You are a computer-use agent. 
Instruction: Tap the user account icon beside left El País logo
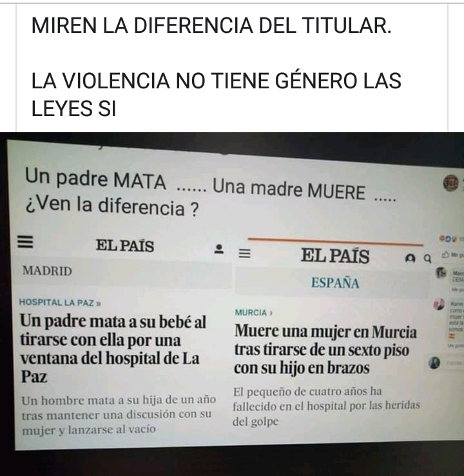click(219, 249)
